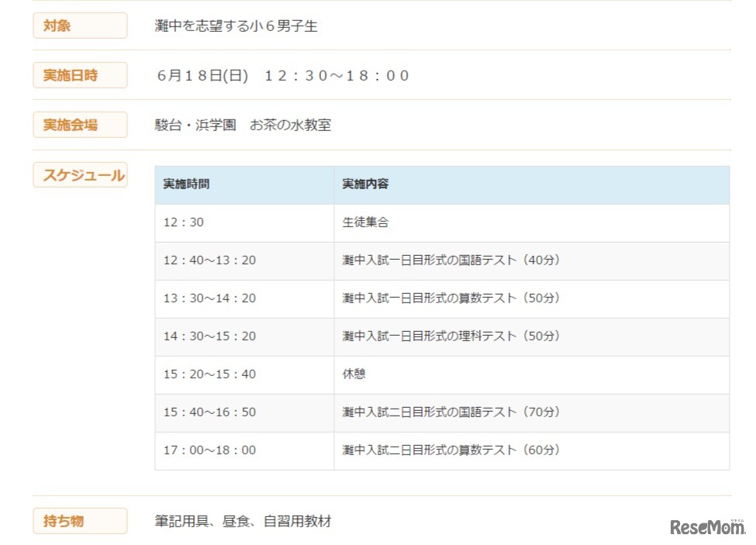The height and width of the screenshot is (545, 756).
Task: Select text 筆記用具、昼食、自習用教材
Action: coord(243,522)
